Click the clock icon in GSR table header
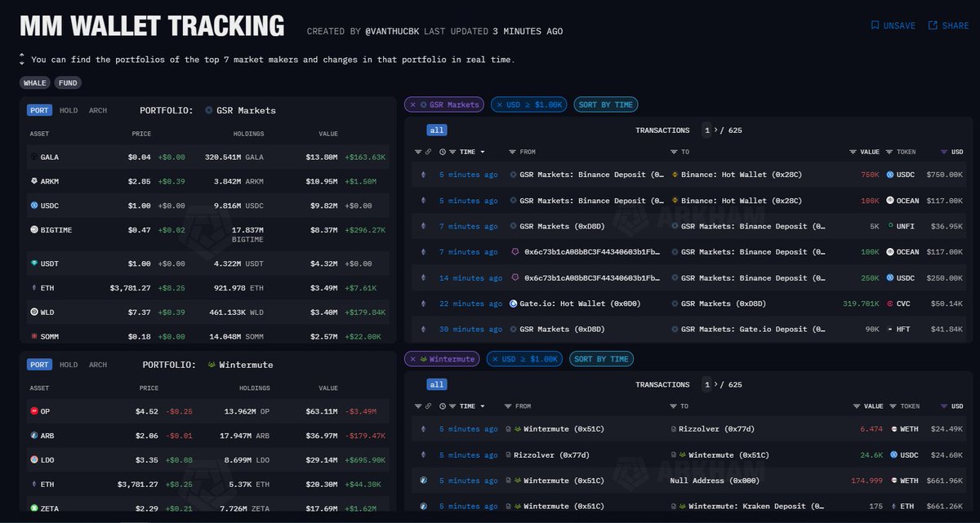This screenshot has width=980, height=523. point(443,152)
